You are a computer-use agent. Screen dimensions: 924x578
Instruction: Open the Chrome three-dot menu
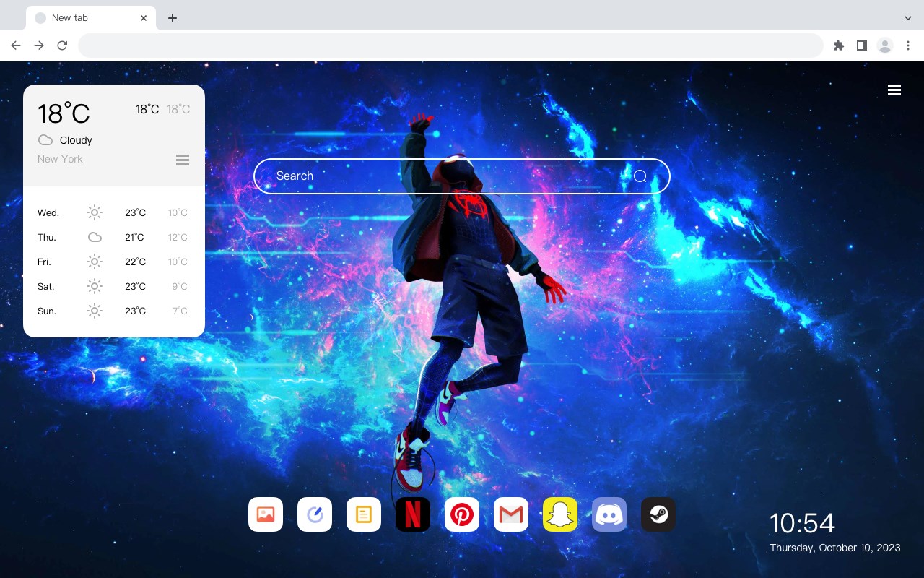click(x=908, y=46)
